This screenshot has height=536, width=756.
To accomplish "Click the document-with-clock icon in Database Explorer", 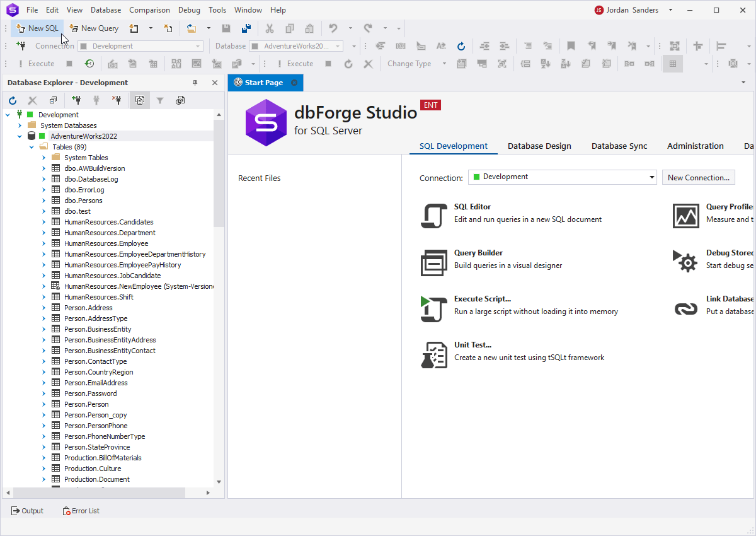I will (180, 100).
